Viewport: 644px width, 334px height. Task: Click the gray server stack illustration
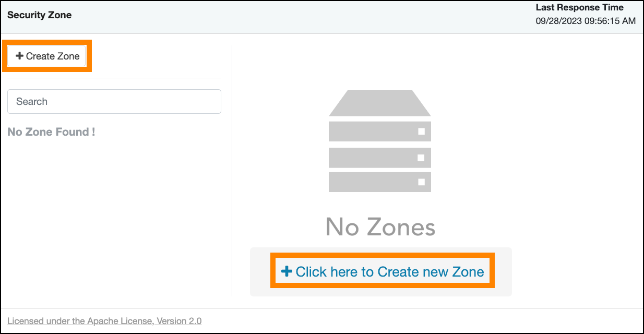[379, 141]
